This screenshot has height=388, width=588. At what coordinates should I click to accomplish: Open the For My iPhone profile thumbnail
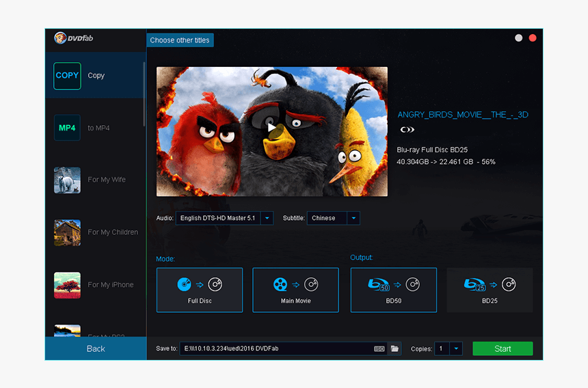tap(67, 285)
